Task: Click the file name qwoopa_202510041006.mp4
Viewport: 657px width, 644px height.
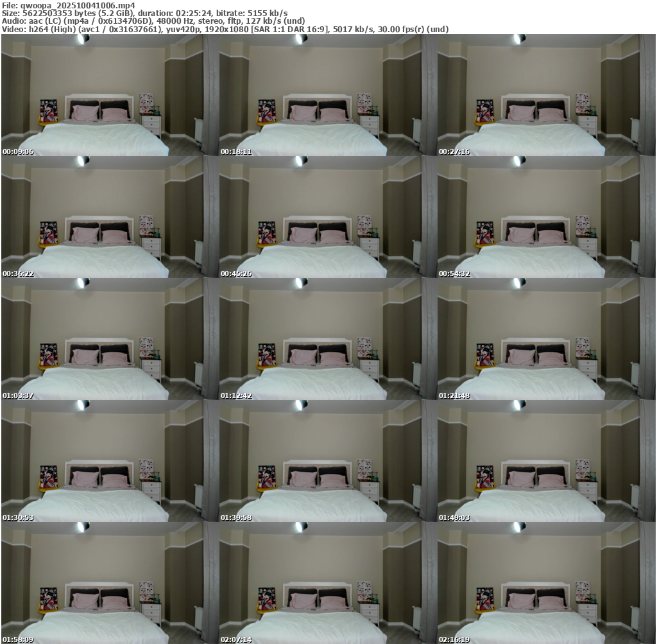Action: coord(78,5)
